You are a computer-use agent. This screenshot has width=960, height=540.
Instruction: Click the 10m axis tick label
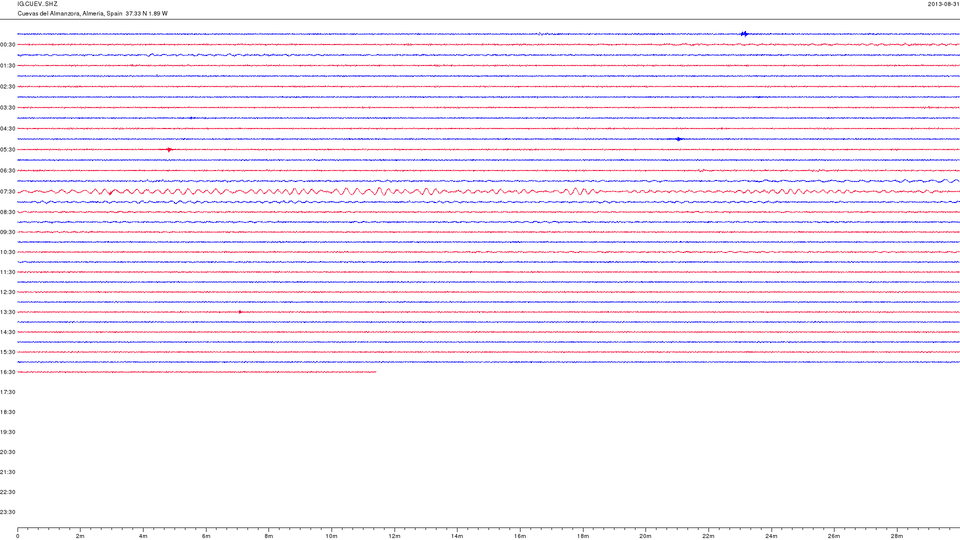pyautogui.click(x=331, y=536)
